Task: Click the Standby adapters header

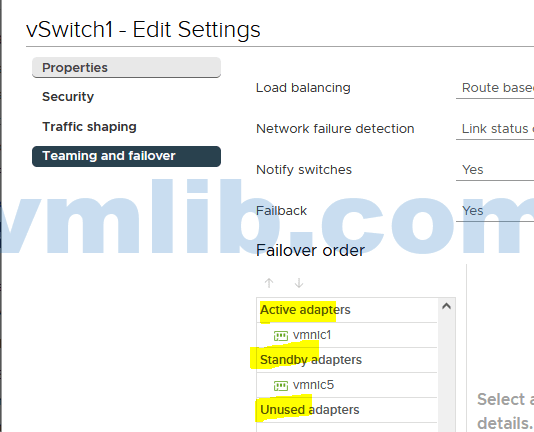Action: pos(311,360)
